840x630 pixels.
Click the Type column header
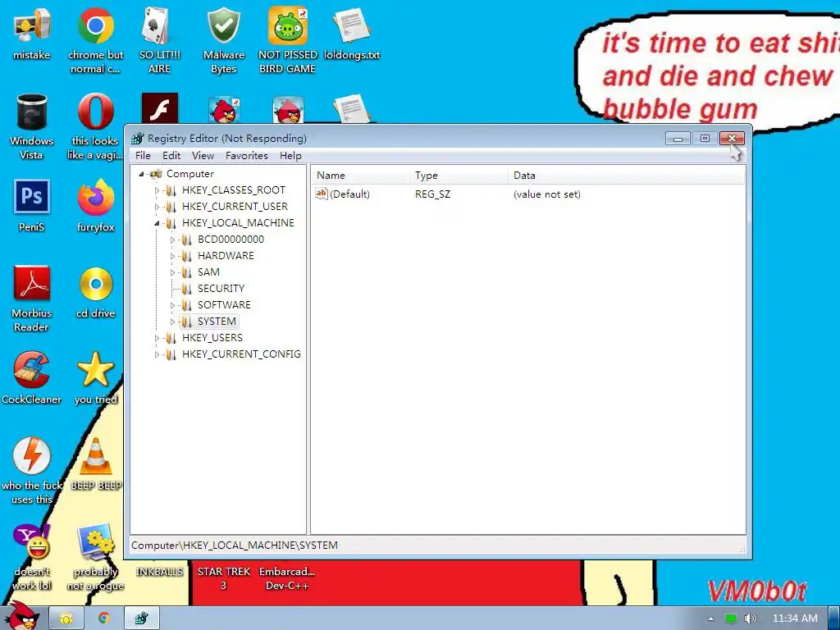pos(459,176)
